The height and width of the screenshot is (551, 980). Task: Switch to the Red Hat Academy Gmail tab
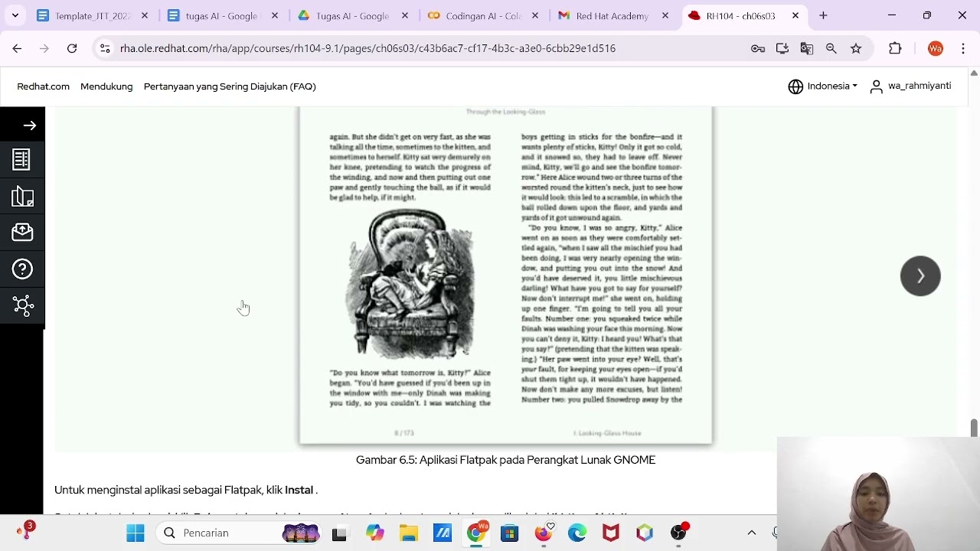[x=614, y=15]
